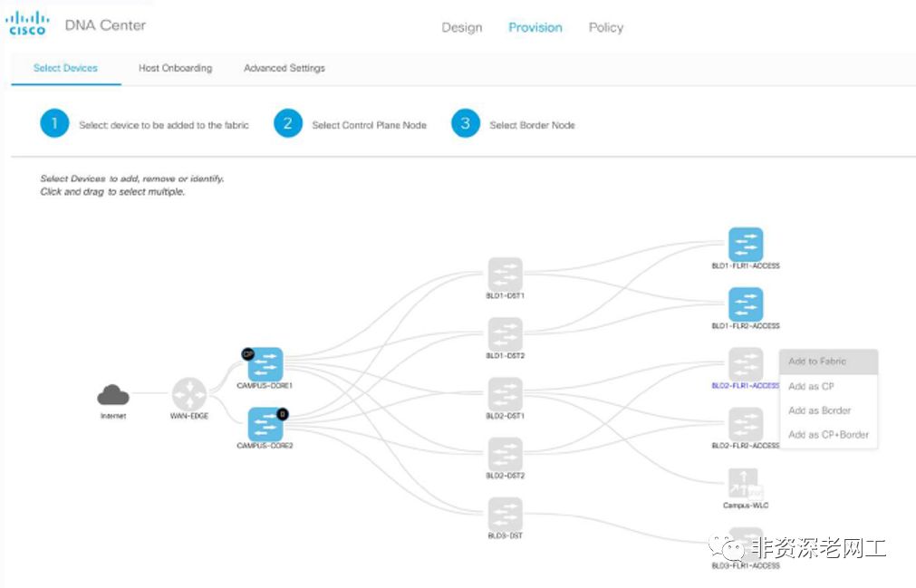The height and width of the screenshot is (588, 916).
Task: Click the CAMPUS-CORE1 label text
Action: click(x=265, y=386)
